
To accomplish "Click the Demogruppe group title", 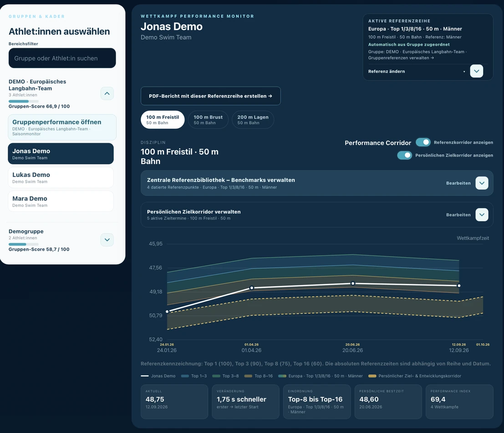I will (x=26, y=231).
